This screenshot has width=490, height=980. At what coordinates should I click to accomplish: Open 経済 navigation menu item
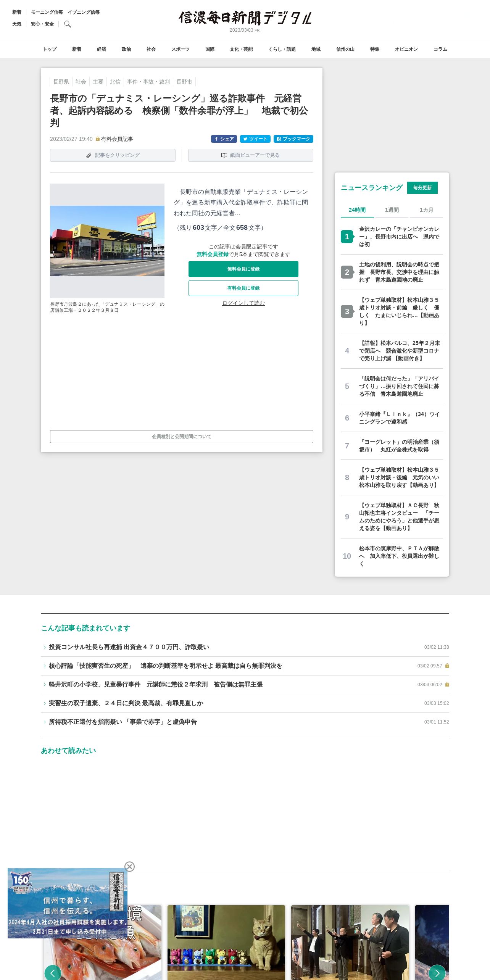[102, 49]
